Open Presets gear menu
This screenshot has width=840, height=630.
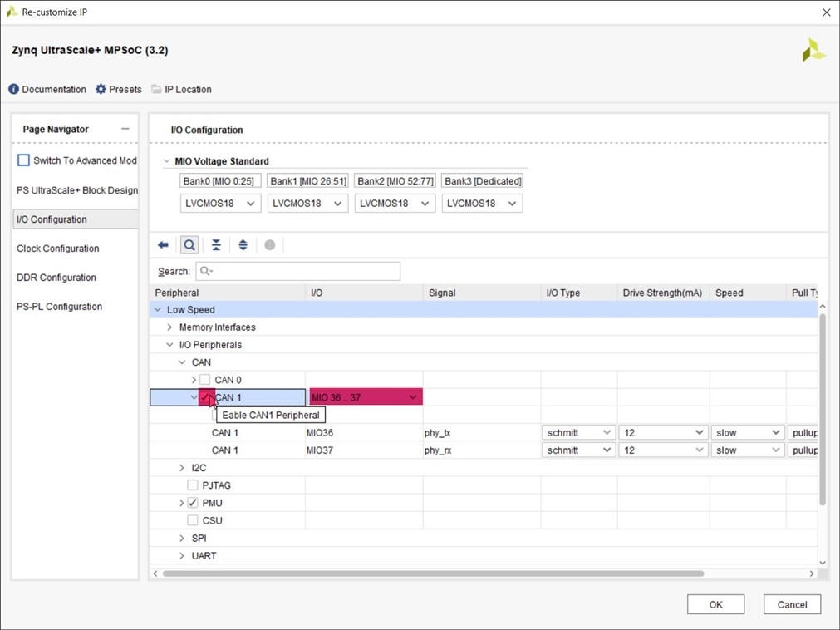click(101, 89)
